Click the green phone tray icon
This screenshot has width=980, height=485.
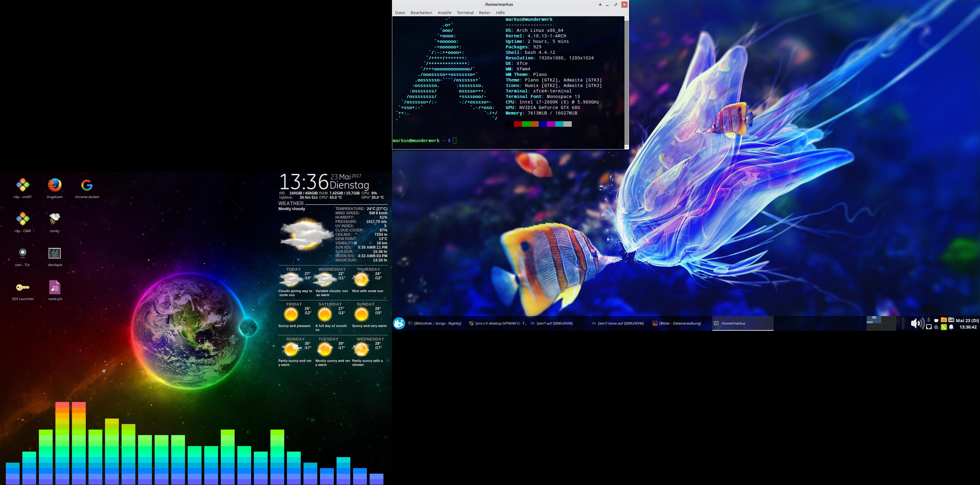[x=944, y=327]
